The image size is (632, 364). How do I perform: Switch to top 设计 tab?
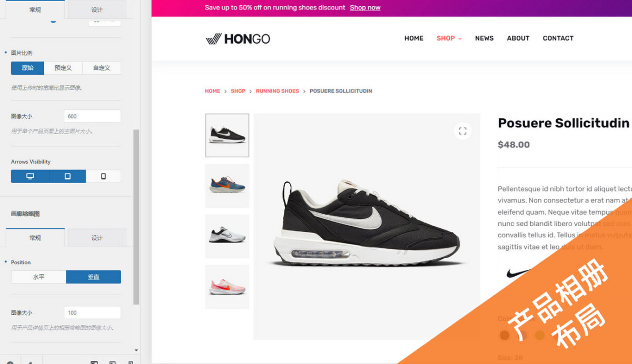97,9
